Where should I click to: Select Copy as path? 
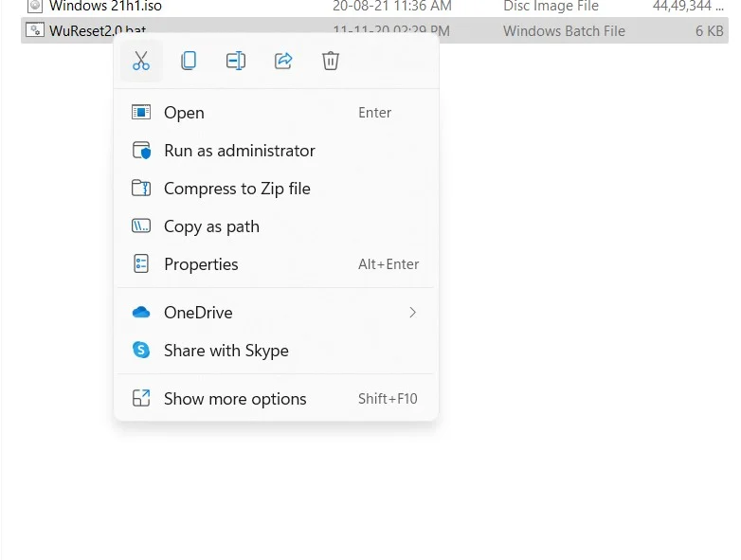(276, 226)
